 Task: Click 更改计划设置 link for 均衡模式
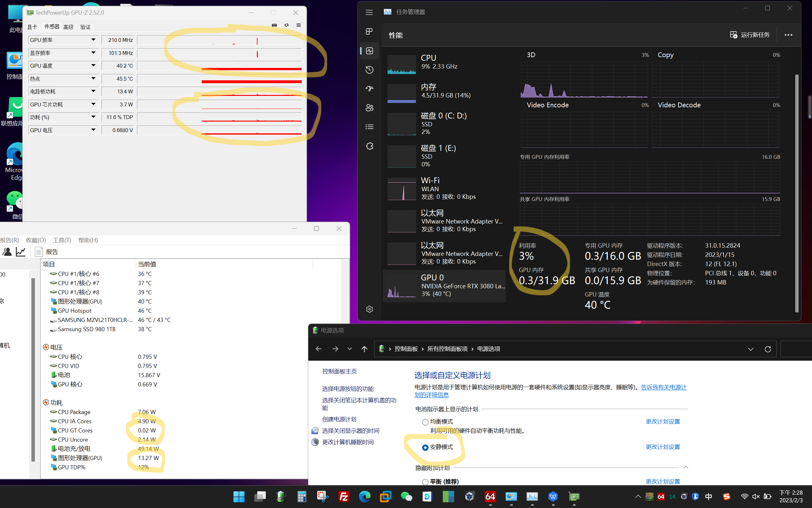pyautogui.click(x=663, y=422)
